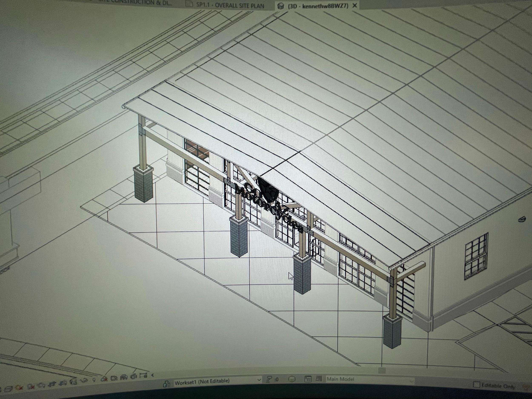Close the 3D kennethw8BWZ7 view tab

[x=355, y=6]
